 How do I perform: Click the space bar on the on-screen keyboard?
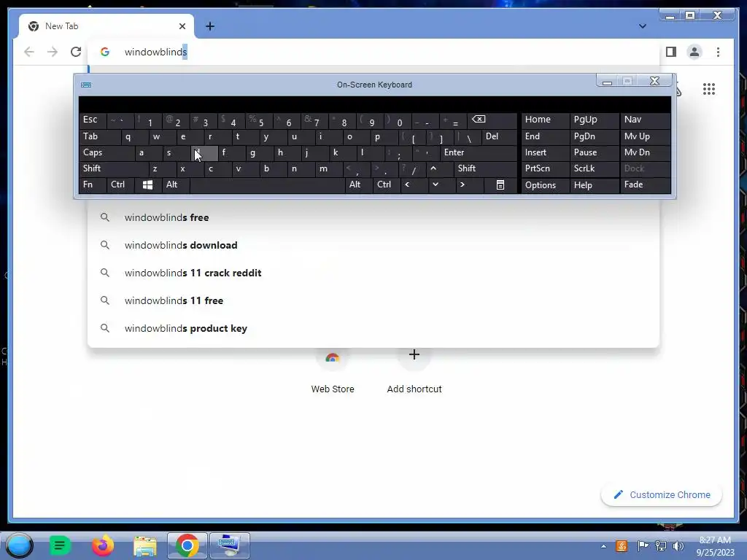pos(267,184)
